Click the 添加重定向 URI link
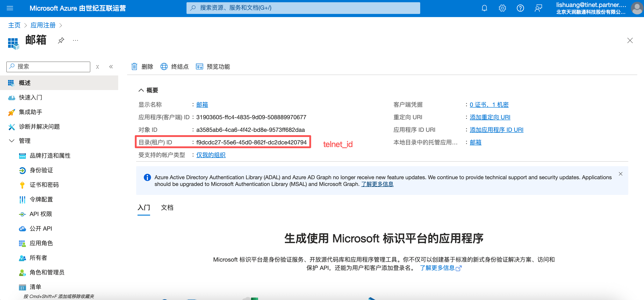Viewport: 644px width, 300px height. [x=490, y=117]
